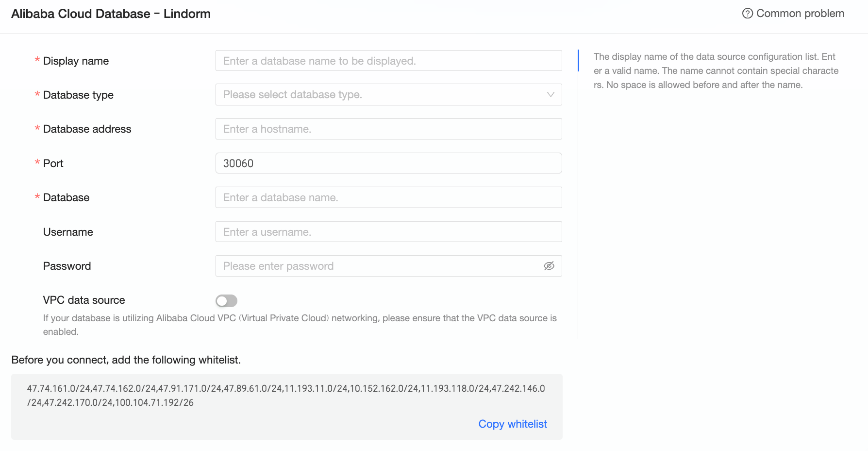Click the Password field label
Screen dimensions: 868x451
point(67,266)
